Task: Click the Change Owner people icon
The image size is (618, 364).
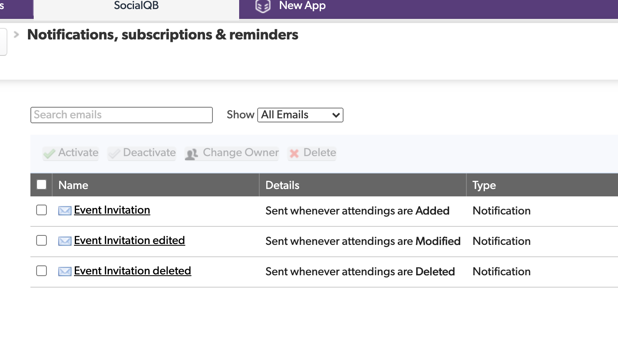Action: pos(191,154)
